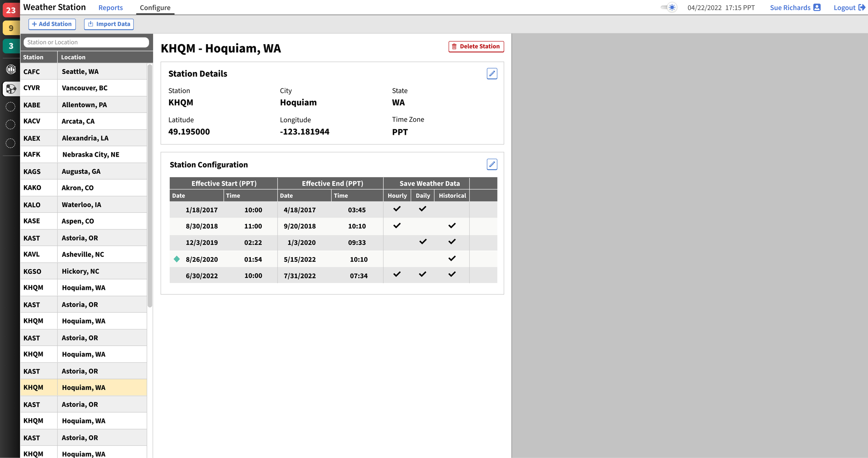
Task: Click the Effective Start (PPT) header
Action: [224, 183]
